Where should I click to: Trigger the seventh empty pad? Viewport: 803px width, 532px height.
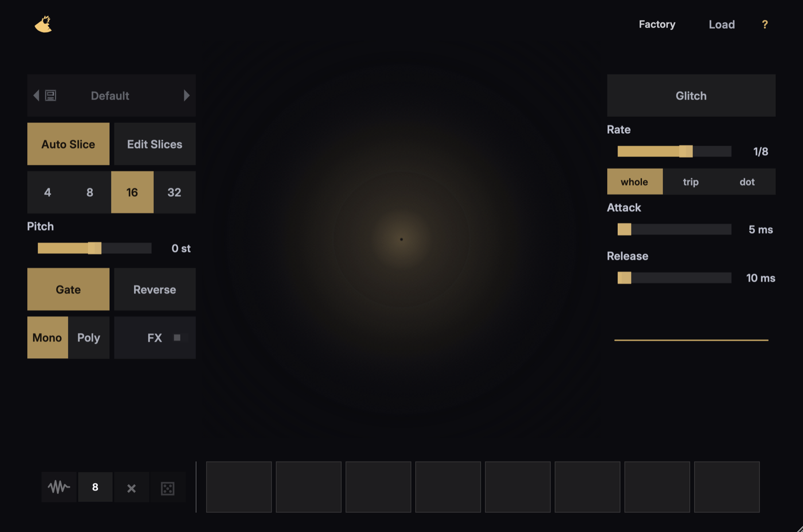(x=657, y=487)
